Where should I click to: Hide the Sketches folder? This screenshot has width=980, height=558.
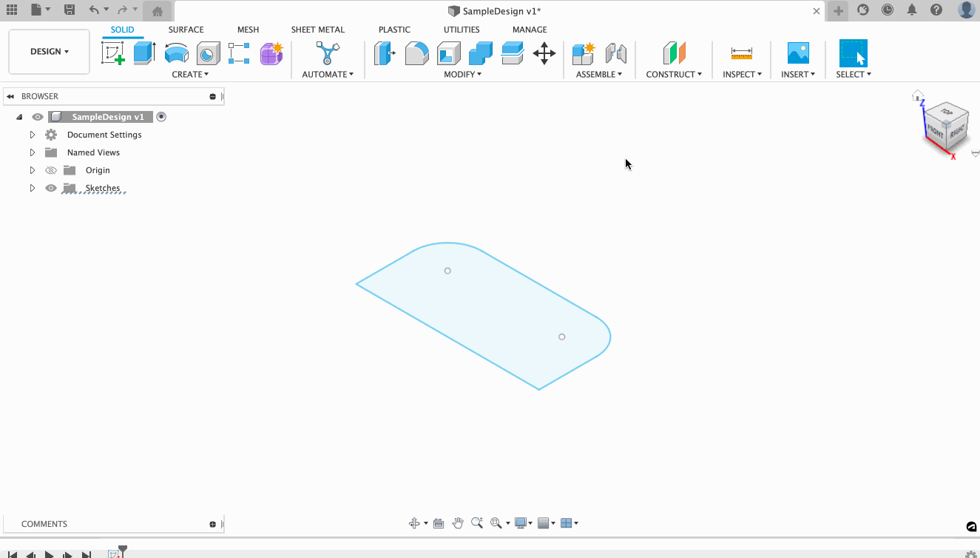point(51,188)
